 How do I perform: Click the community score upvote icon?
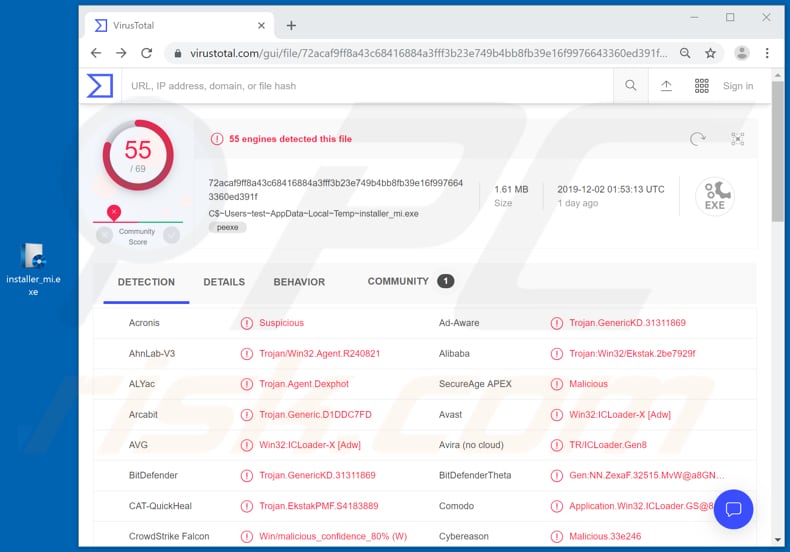(x=171, y=235)
